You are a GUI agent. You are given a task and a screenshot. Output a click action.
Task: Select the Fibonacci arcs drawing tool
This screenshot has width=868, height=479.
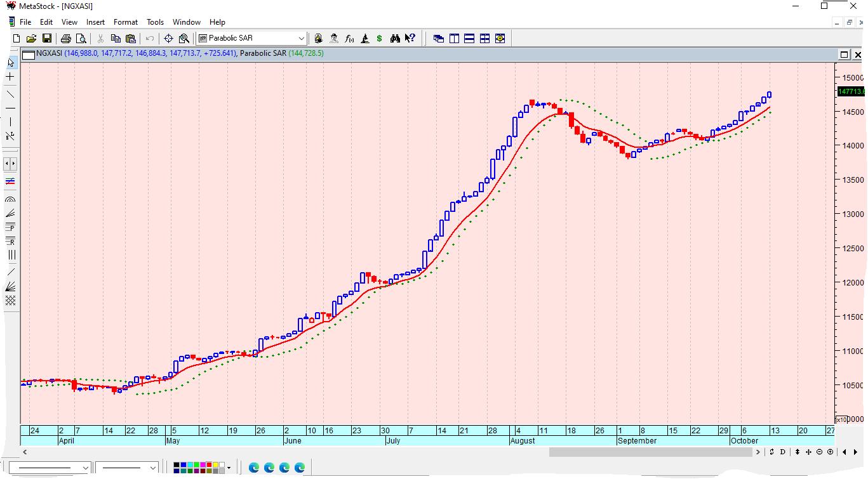coord(10,199)
